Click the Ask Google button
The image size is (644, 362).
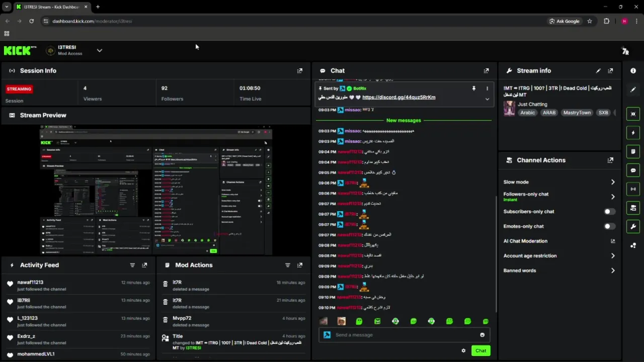(x=564, y=21)
